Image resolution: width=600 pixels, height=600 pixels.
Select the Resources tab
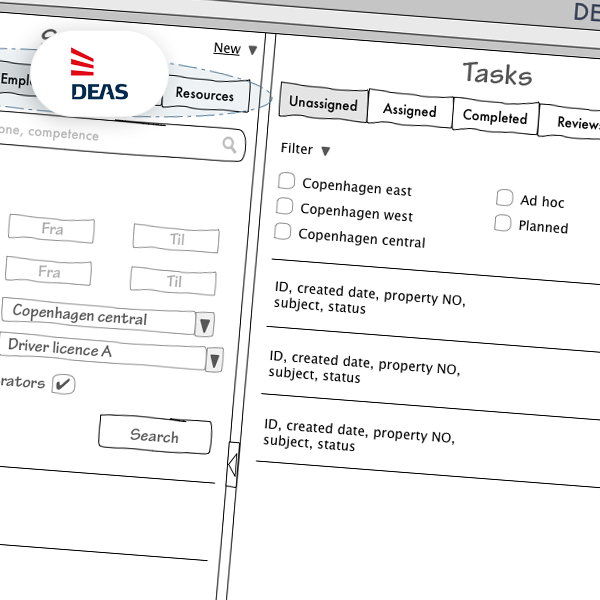[x=205, y=94]
